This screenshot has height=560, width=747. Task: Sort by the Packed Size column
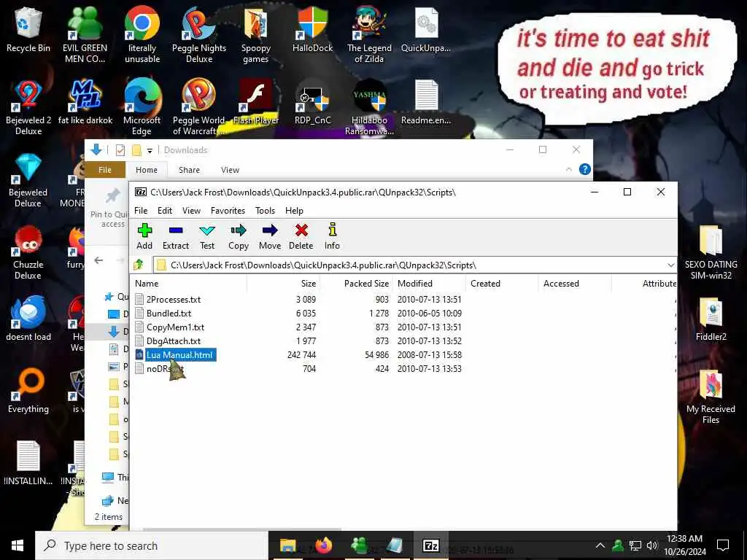tap(356, 284)
